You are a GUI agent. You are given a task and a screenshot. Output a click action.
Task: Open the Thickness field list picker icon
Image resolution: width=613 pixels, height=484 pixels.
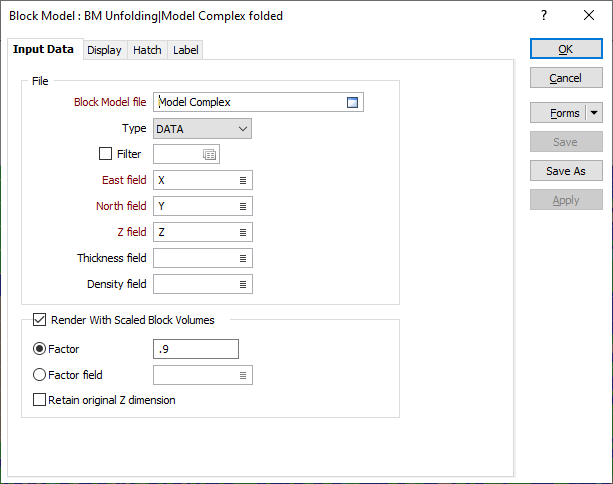243,258
